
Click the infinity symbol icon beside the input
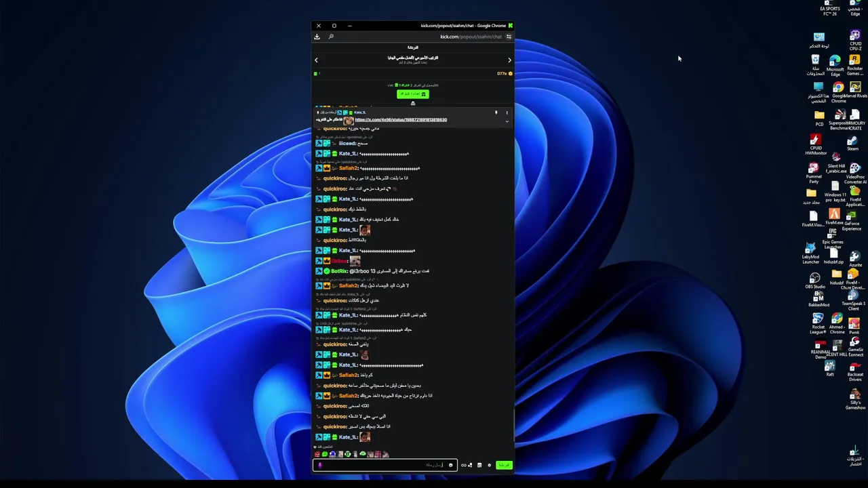point(464,465)
